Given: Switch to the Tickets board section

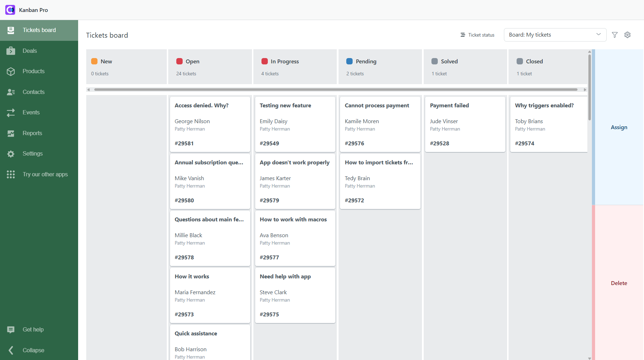Looking at the screenshot, I should [x=39, y=30].
